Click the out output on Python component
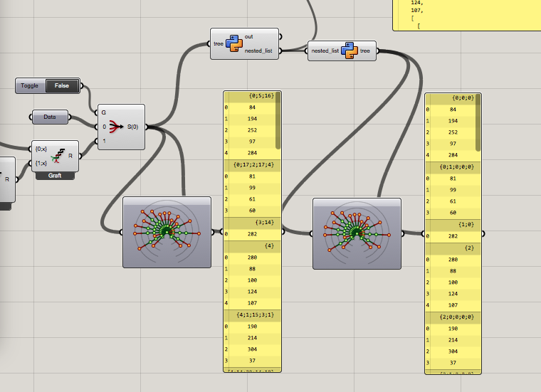The width and height of the screenshot is (541, 392). pyautogui.click(x=248, y=36)
